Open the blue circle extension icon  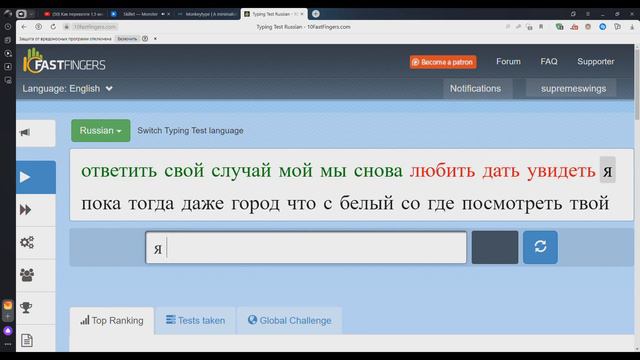click(x=602, y=27)
